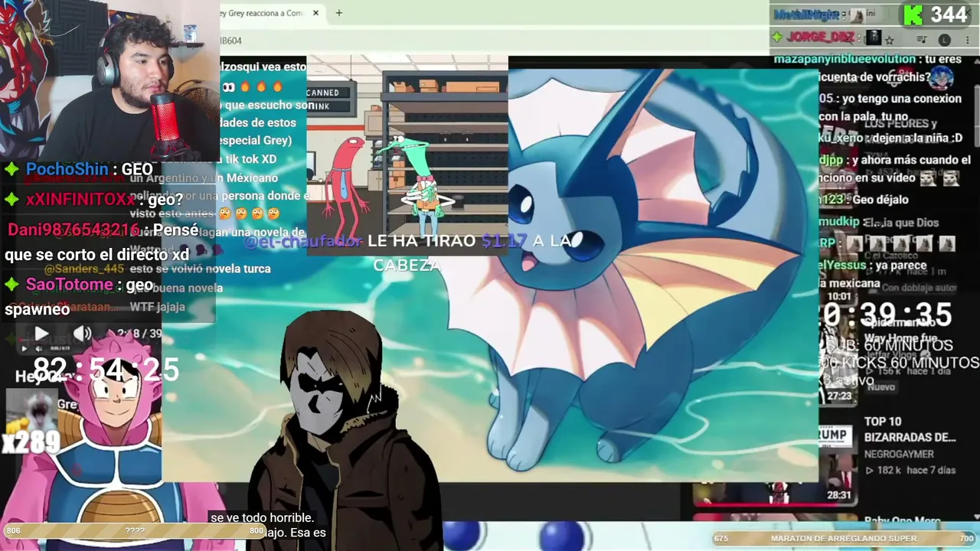Open the browser three-dot menu
Image resolution: width=980 pixels, height=551 pixels.
point(967,40)
